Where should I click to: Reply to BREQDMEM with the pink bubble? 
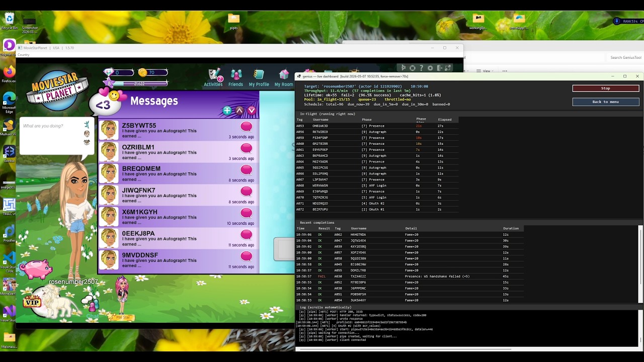pos(246,169)
